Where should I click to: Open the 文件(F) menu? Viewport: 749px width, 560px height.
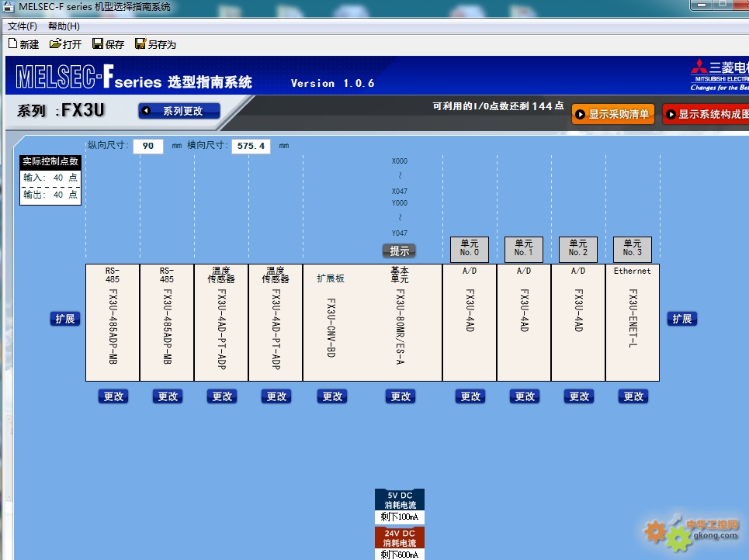tap(22, 26)
